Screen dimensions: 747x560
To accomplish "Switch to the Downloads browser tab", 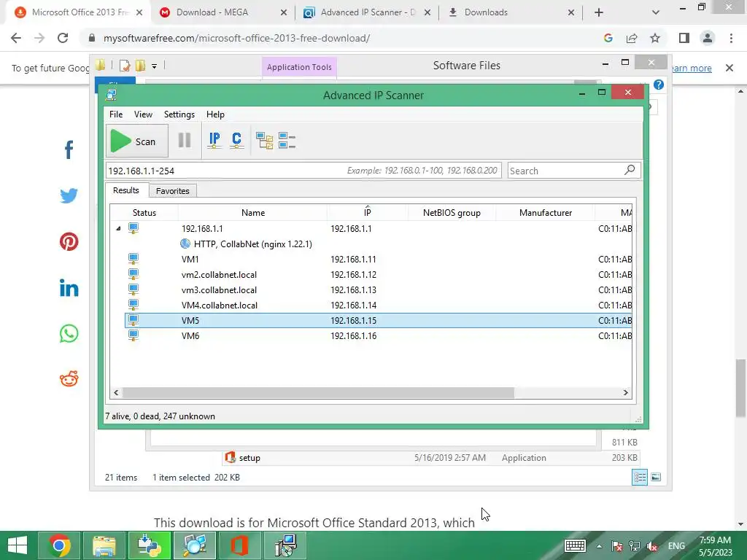I will (510, 12).
